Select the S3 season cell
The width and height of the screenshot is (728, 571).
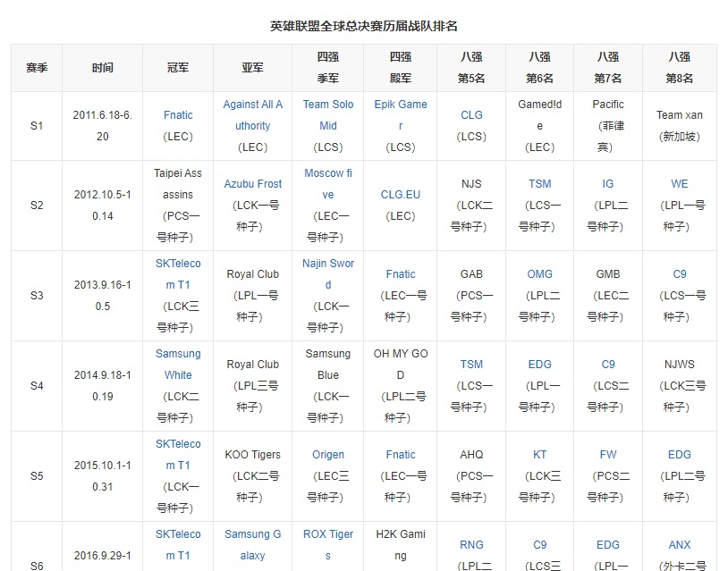37,296
